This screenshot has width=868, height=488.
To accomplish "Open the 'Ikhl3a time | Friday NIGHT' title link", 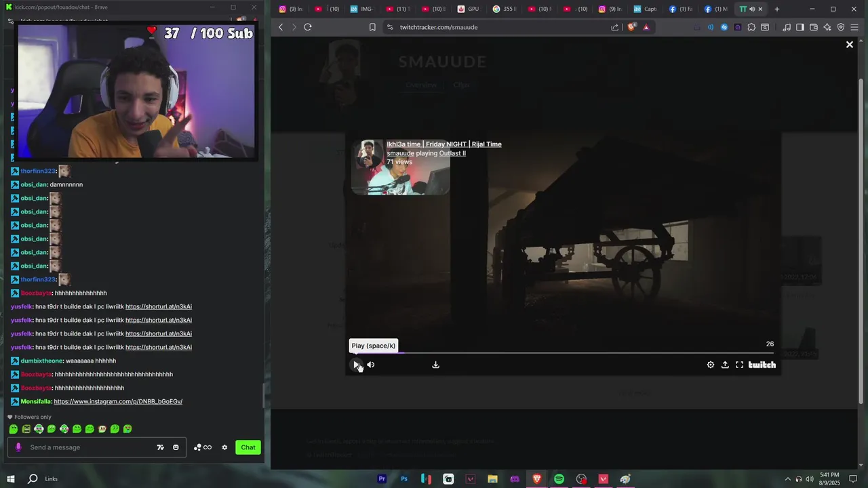I will (443, 144).
